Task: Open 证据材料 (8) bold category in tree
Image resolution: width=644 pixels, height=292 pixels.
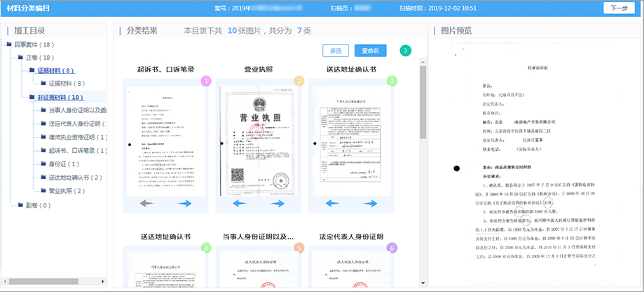Action: [55, 71]
